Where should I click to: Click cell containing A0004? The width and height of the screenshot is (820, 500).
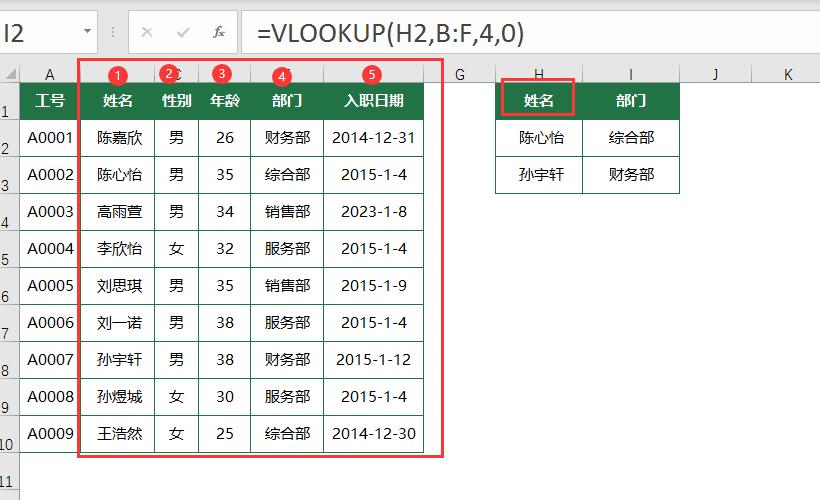(x=50, y=249)
